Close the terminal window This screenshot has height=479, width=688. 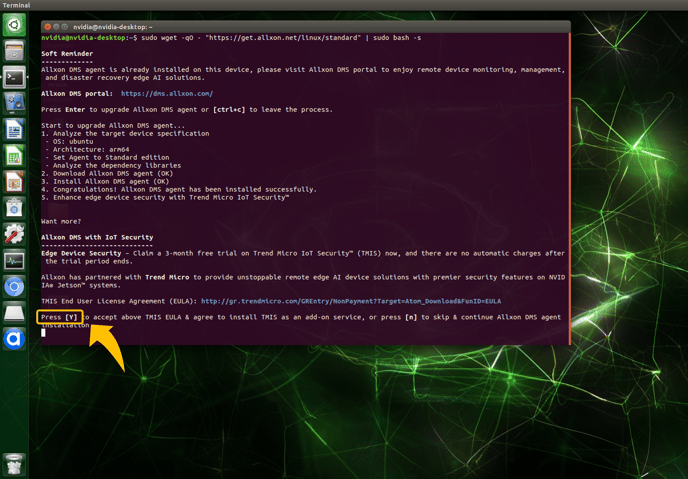point(48,27)
